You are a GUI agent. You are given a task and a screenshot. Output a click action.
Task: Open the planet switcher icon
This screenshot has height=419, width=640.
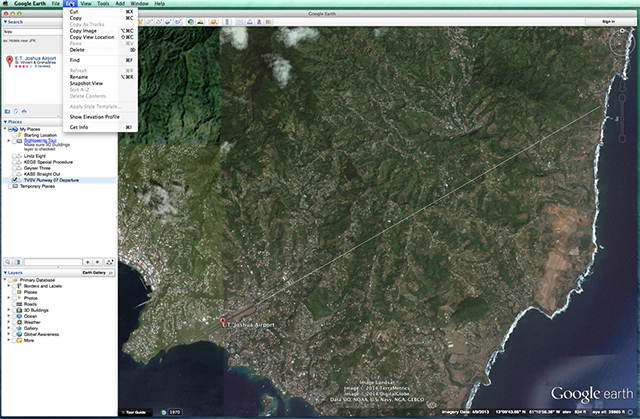click(x=214, y=22)
